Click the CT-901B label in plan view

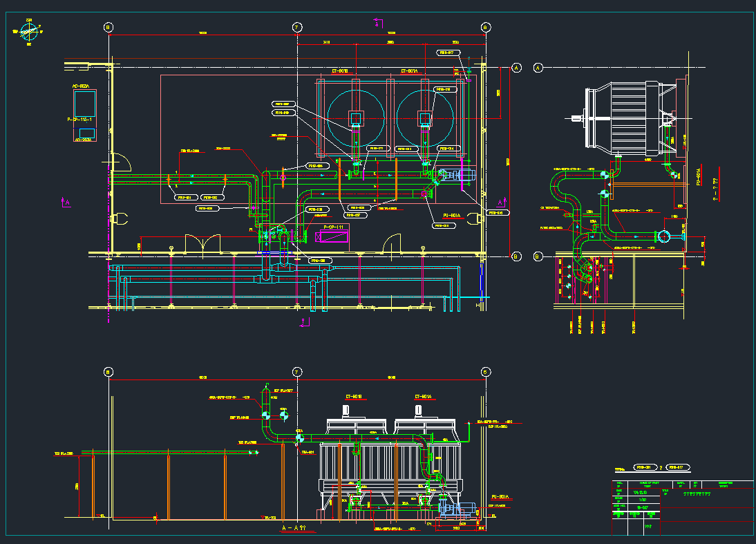click(340, 71)
